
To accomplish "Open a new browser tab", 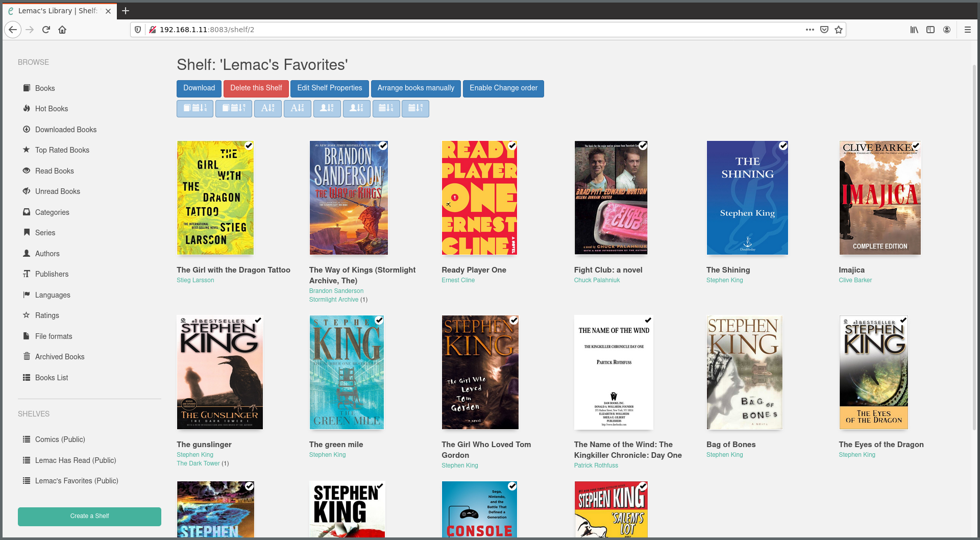I will 126,11.
